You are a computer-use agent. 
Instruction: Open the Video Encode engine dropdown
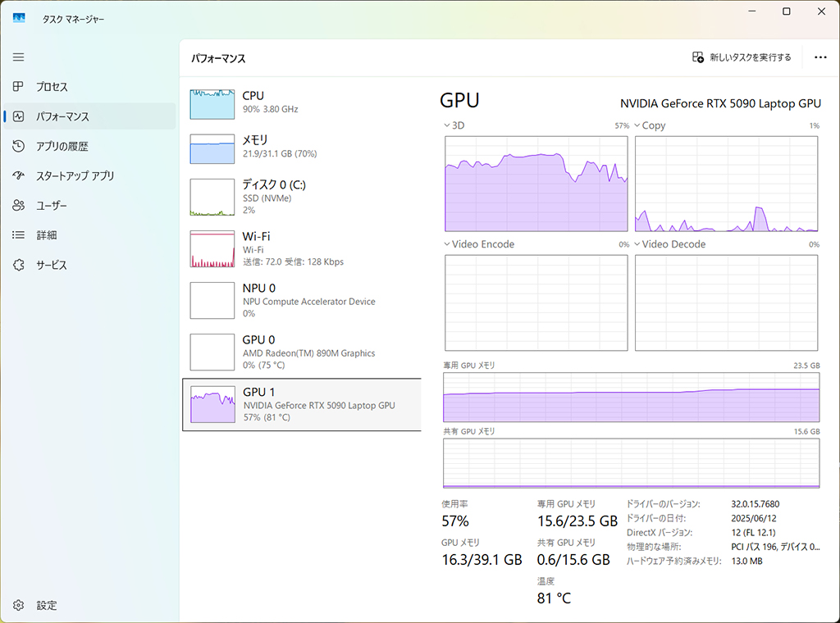pos(479,244)
